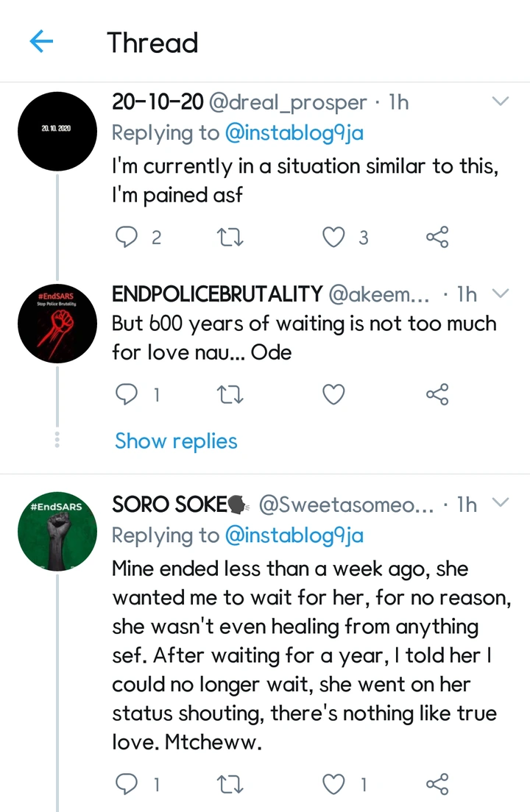Image resolution: width=530 pixels, height=812 pixels.
Task: Share the SORO SOKE tweet
Action: pyautogui.click(x=437, y=784)
